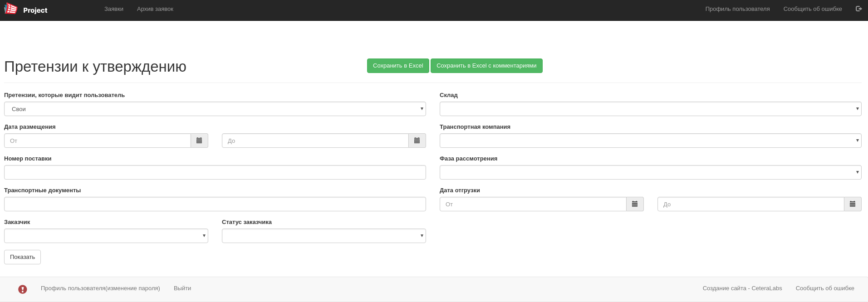
Task: Go to Заявки in the navigation bar
Action: (114, 9)
